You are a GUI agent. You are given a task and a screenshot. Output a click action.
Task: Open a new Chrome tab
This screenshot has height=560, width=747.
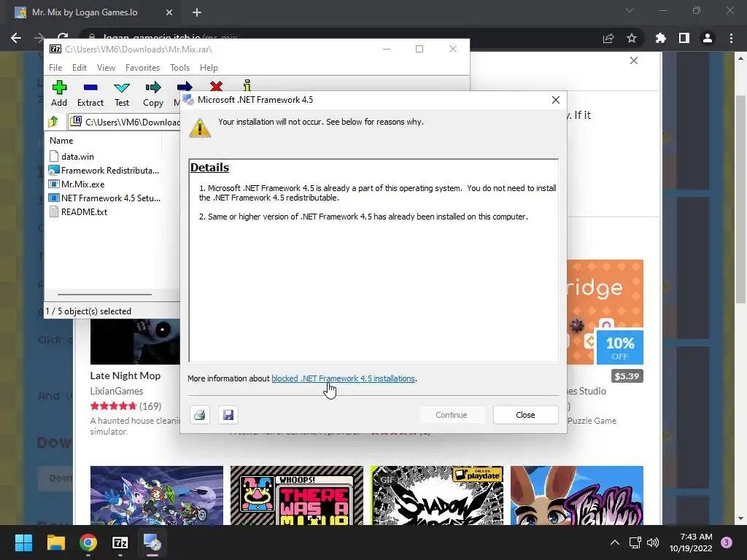[197, 13]
